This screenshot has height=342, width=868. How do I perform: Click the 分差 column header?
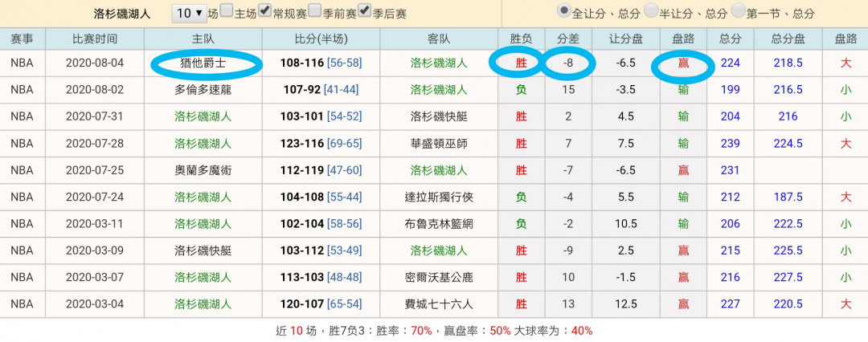[x=568, y=39]
